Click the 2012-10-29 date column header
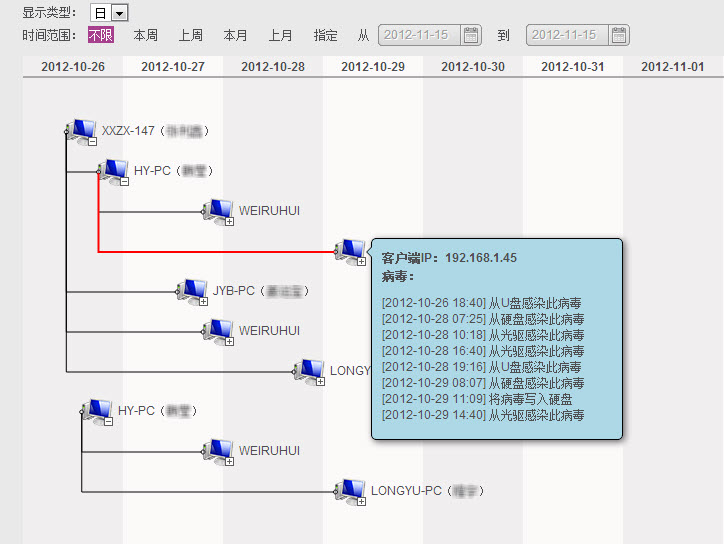The height and width of the screenshot is (544, 724). pos(372,67)
